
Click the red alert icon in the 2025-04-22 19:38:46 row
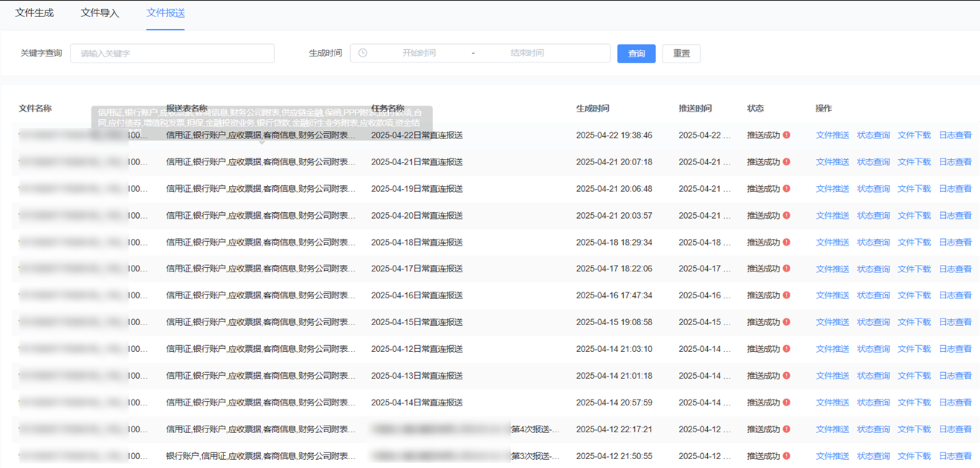[x=787, y=135]
